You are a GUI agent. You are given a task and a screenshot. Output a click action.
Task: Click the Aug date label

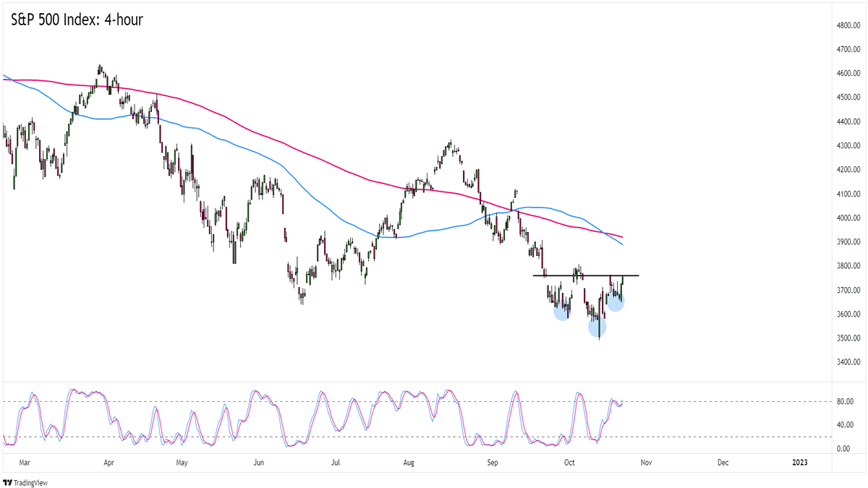coord(409,462)
